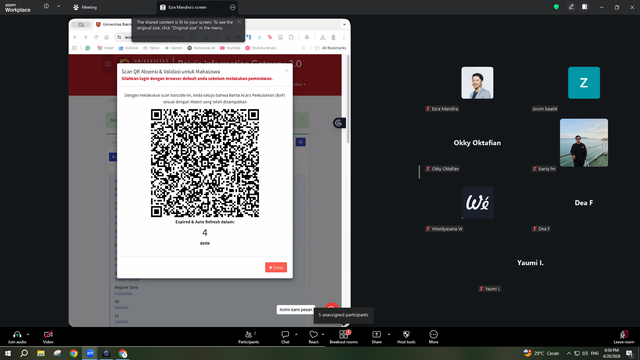This screenshot has width=640, height=360.
Task: Open All Bookmarks folder
Action: [x=331, y=48]
